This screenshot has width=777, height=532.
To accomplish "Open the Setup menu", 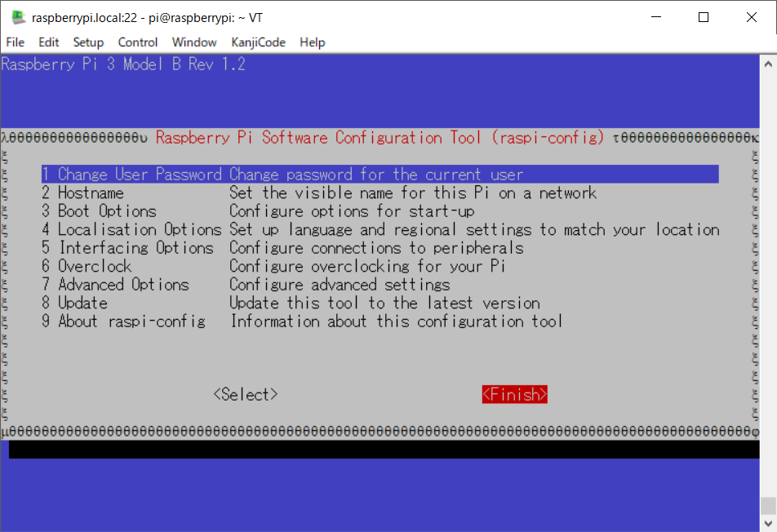I will (x=88, y=42).
